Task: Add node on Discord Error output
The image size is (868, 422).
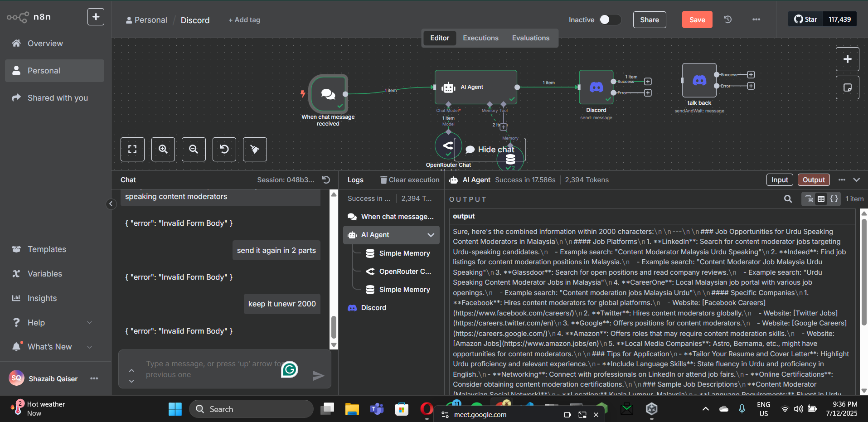Action: [648, 93]
